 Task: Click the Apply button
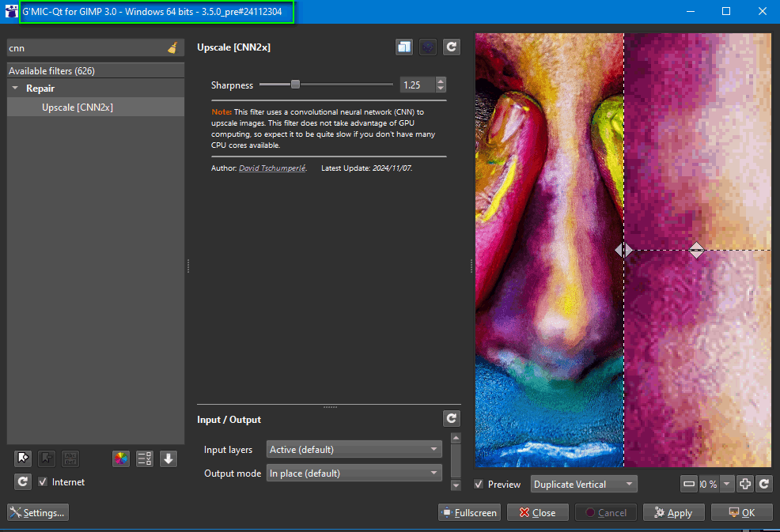tap(673, 512)
